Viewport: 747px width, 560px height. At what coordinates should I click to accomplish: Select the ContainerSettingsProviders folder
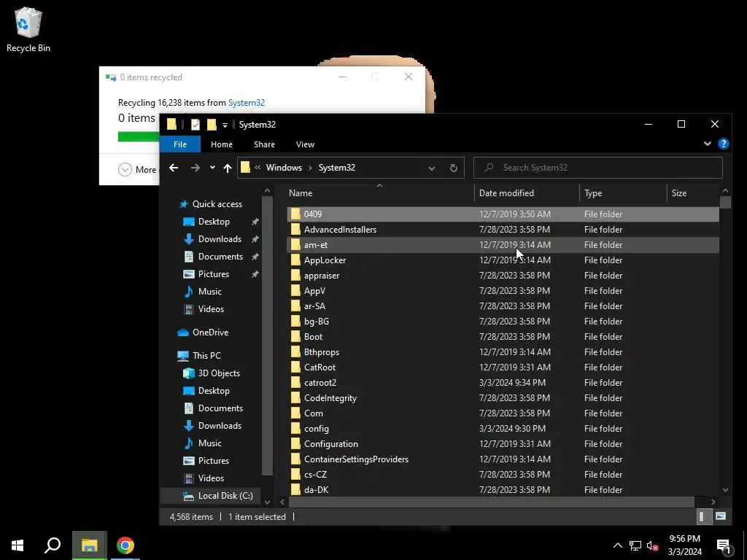click(x=503, y=459)
